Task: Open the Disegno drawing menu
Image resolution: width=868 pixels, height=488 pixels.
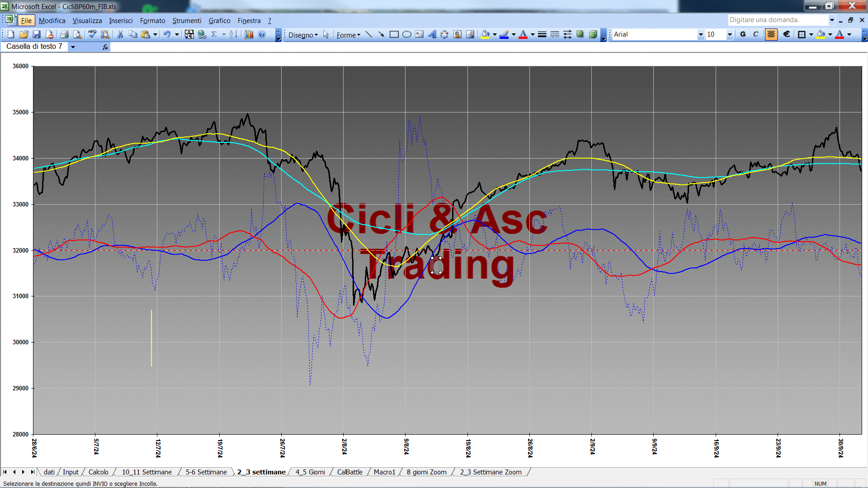Action: (303, 35)
